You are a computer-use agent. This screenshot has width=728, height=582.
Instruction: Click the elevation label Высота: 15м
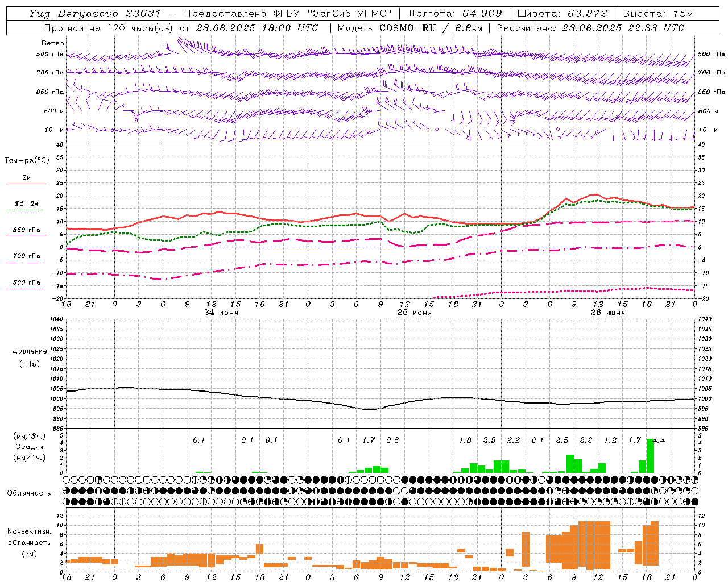coord(658,14)
